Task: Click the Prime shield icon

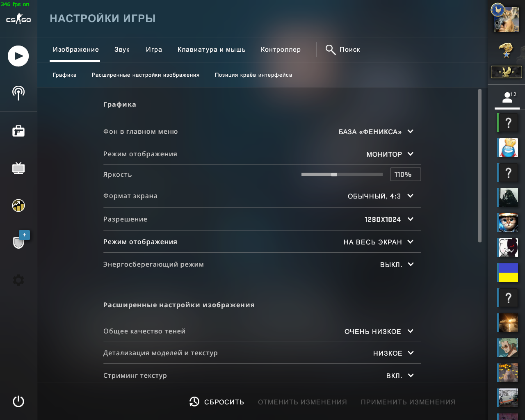Action: [18, 242]
